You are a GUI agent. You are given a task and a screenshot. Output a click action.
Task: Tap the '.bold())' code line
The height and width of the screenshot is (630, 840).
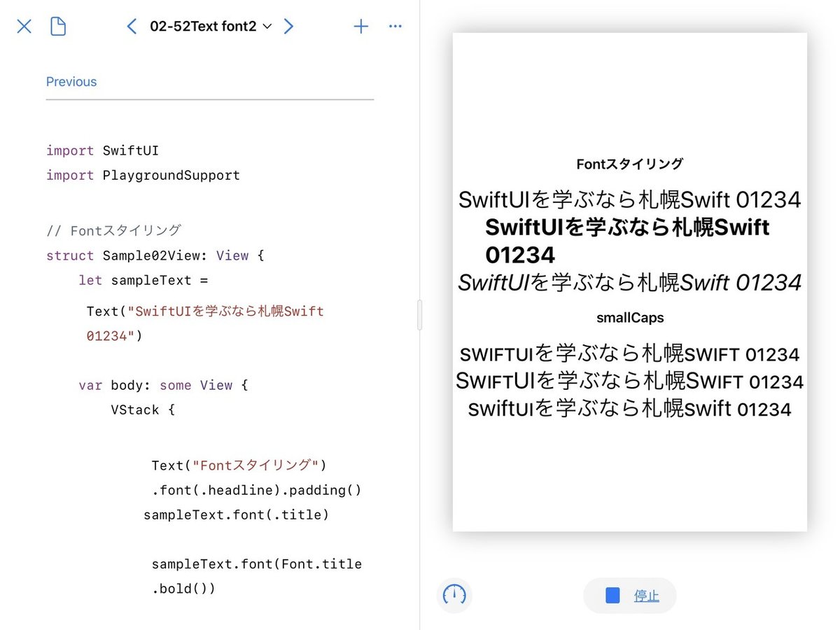183,589
